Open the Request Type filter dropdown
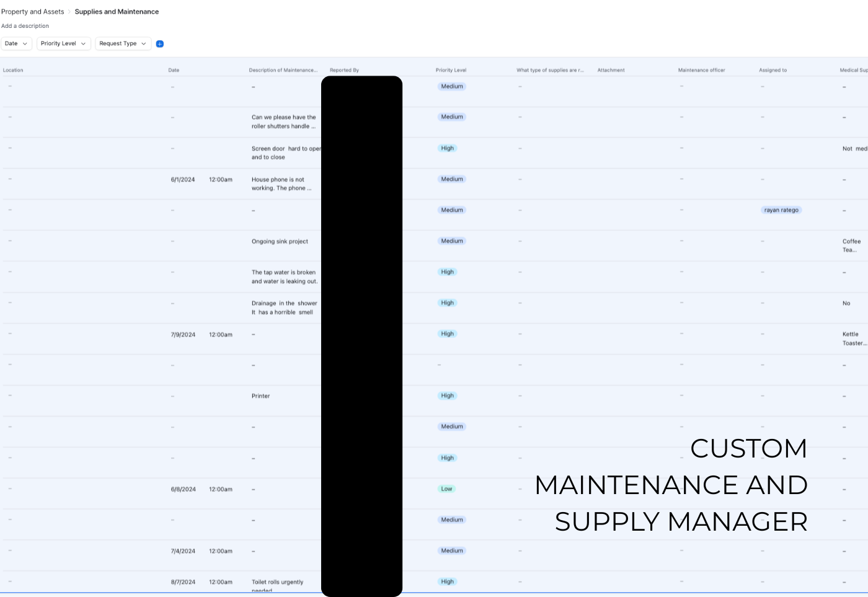Image resolution: width=868 pixels, height=597 pixels. (x=123, y=44)
